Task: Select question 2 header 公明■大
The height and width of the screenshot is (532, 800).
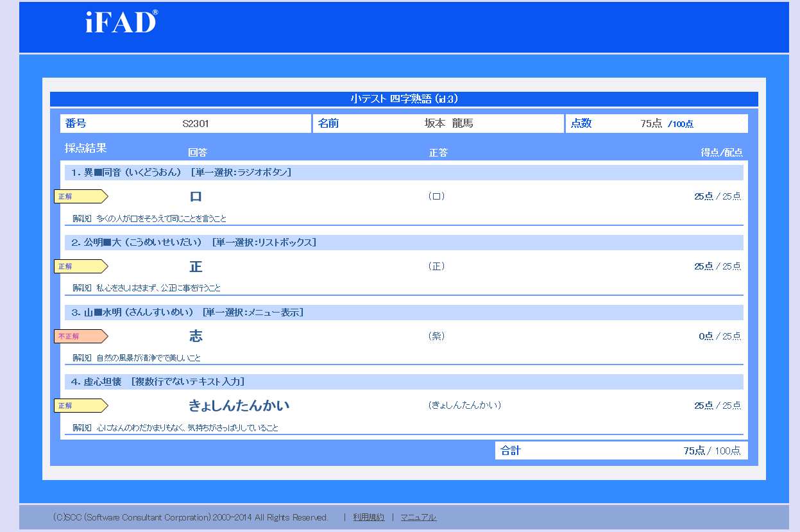Action: [x=193, y=243]
